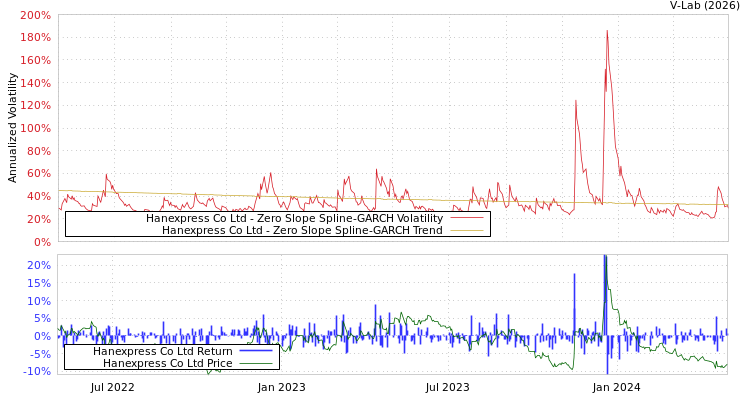Click the Spline-GARCH Volatility legend label
The height and width of the screenshot is (400, 750).
pyautogui.click(x=294, y=218)
